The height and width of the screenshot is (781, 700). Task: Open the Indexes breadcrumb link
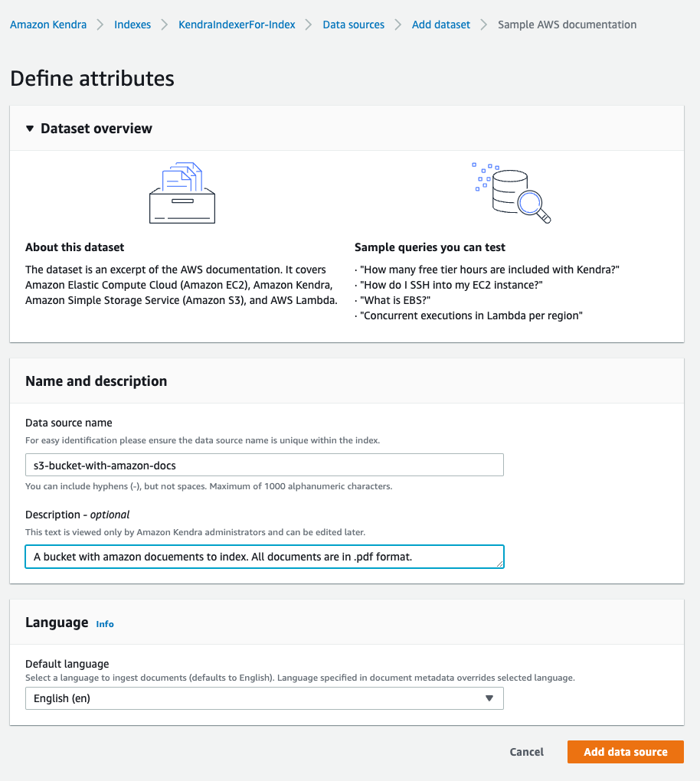[132, 25]
